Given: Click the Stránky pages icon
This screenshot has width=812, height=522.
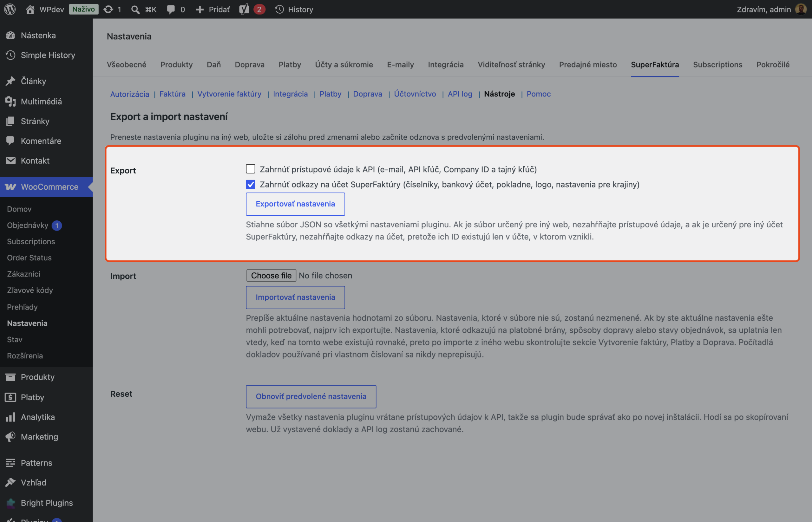Looking at the screenshot, I should click(10, 121).
